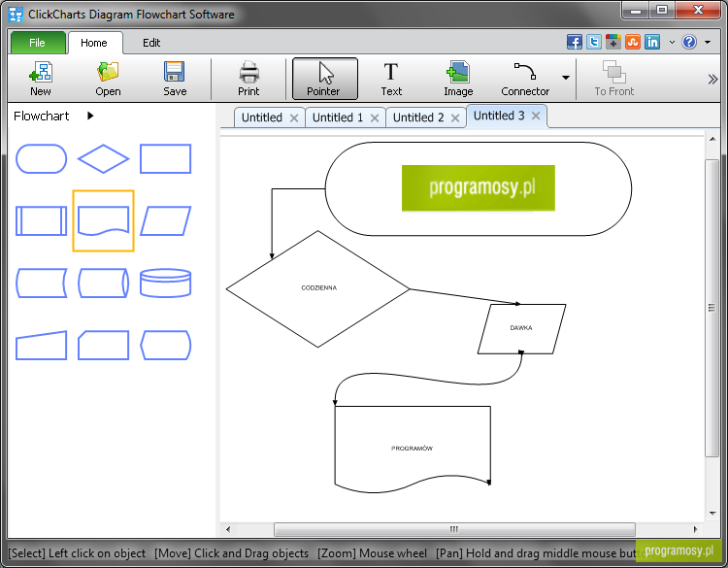Viewport: 728px width, 568px height.
Task: Click the scroll right arrow
Action: 695,529
